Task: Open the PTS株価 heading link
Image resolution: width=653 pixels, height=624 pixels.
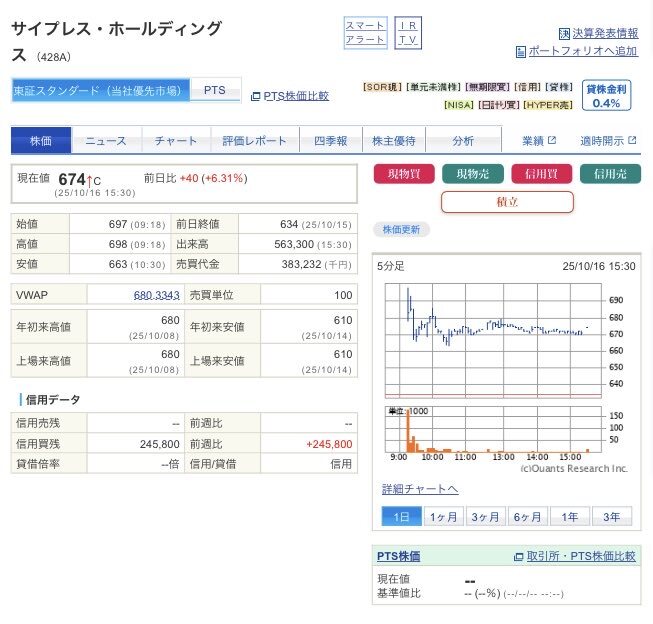Action: 399,556
